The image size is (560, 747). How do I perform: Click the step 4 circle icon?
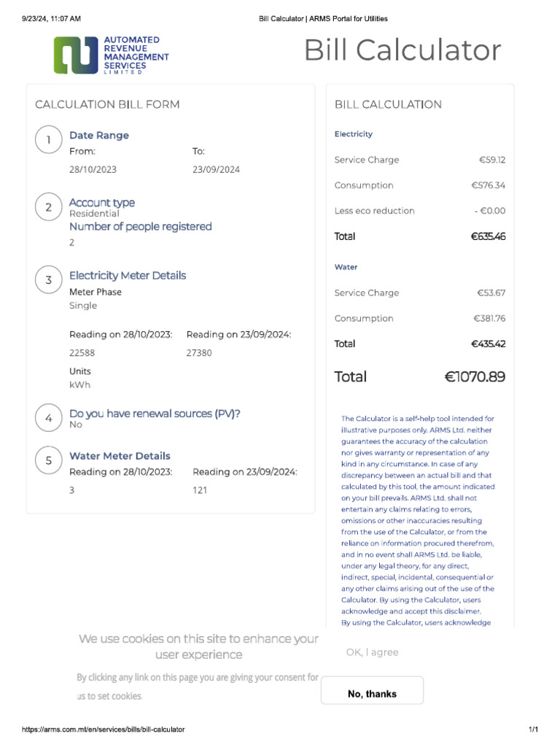point(48,418)
